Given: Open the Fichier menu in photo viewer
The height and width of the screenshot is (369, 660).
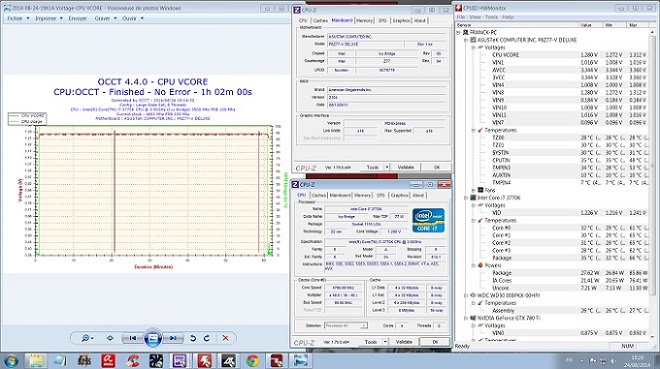Looking at the screenshot, I should click(x=18, y=18).
